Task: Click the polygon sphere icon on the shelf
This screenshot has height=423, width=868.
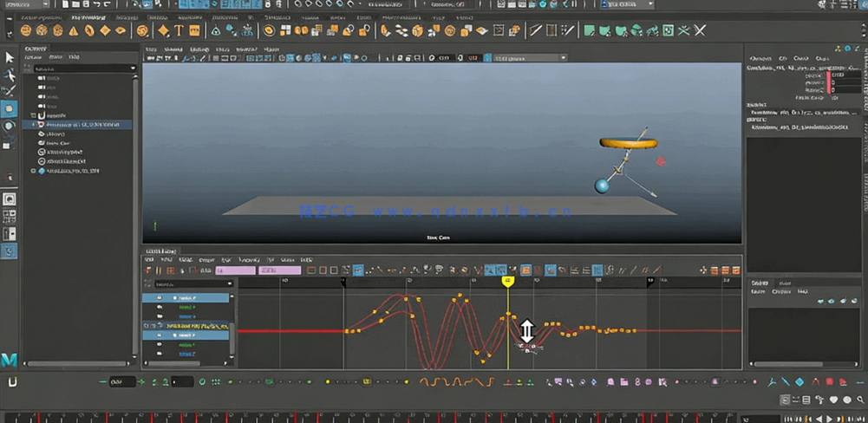Action: tap(26, 31)
